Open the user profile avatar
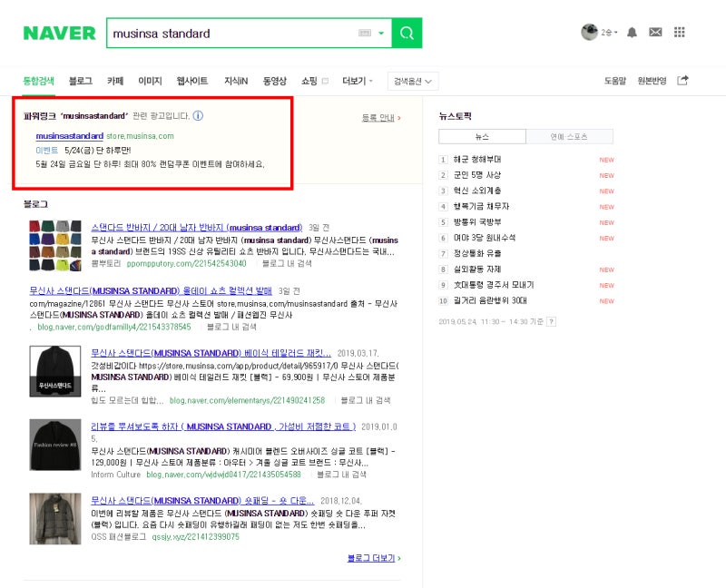726x588 pixels. tap(589, 33)
